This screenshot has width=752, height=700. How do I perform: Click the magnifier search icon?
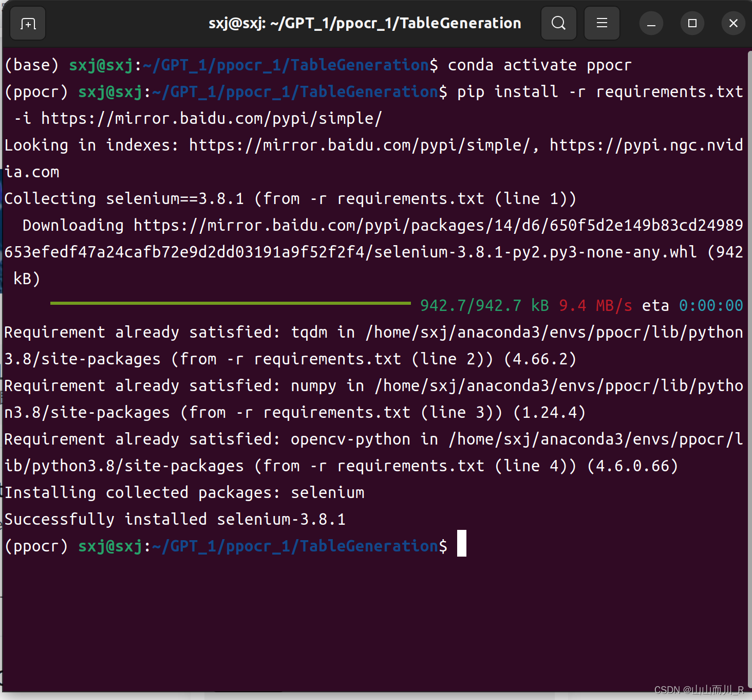tap(558, 23)
